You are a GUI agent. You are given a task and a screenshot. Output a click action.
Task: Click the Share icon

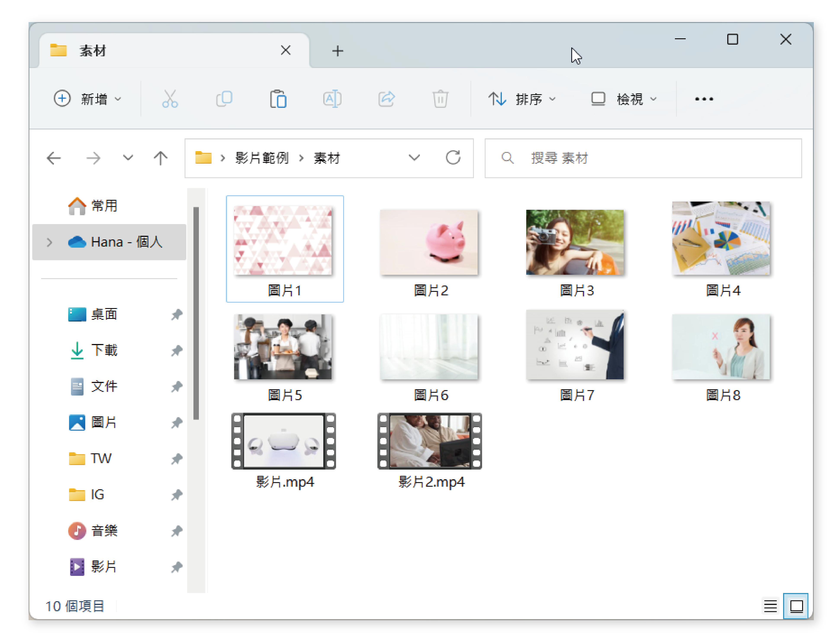[x=386, y=99]
